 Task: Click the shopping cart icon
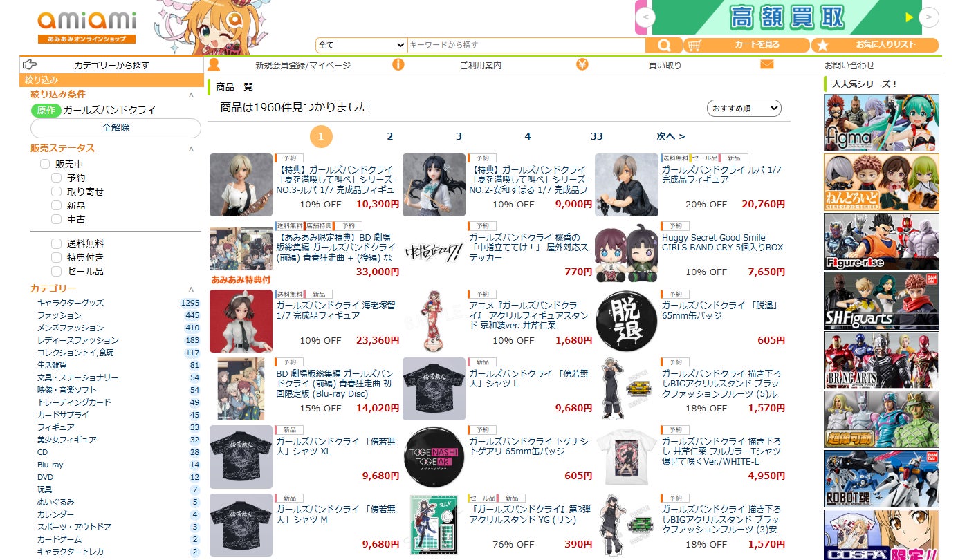click(696, 45)
